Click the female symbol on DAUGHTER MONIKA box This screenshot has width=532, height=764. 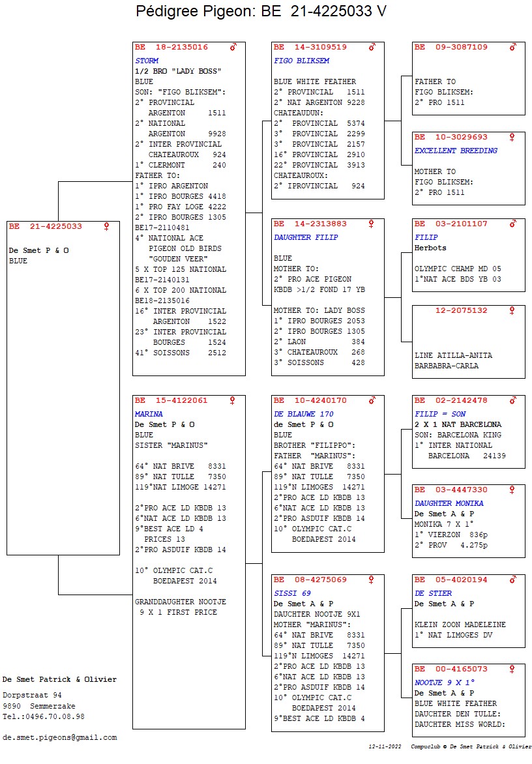click(512, 490)
